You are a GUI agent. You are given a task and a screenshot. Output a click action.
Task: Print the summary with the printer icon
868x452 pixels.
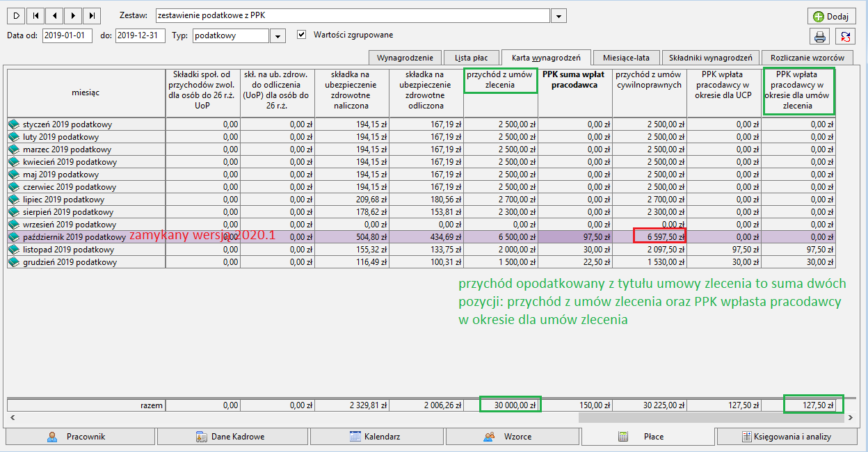click(x=820, y=37)
